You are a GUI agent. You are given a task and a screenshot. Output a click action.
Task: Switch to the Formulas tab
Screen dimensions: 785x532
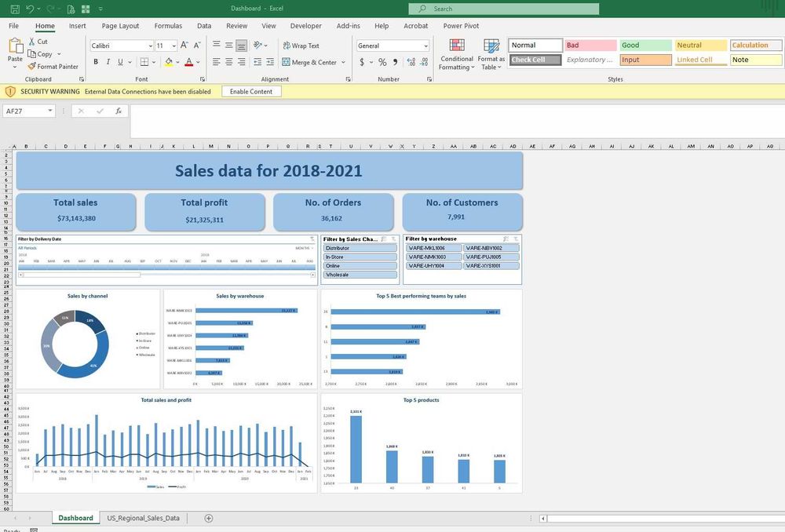click(x=168, y=26)
